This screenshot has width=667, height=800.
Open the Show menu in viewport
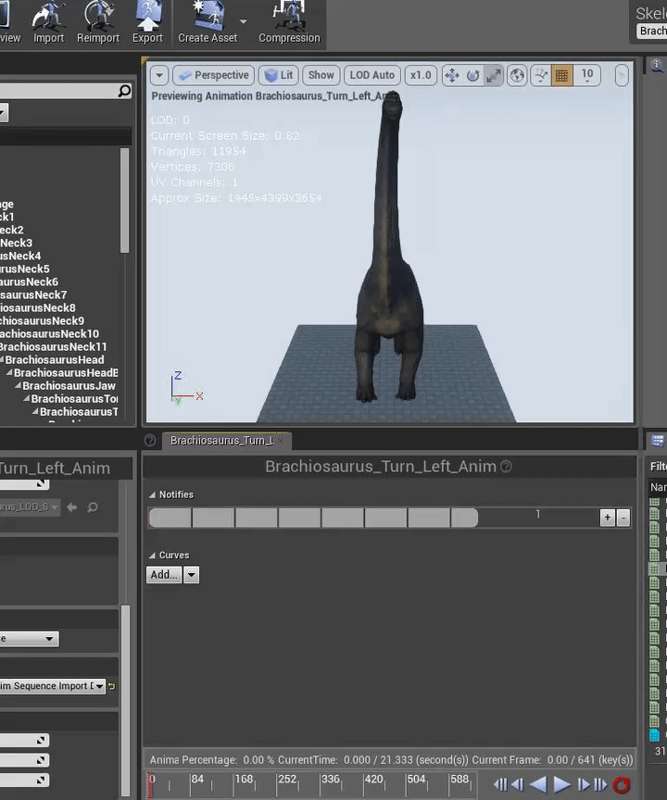pos(321,76)
